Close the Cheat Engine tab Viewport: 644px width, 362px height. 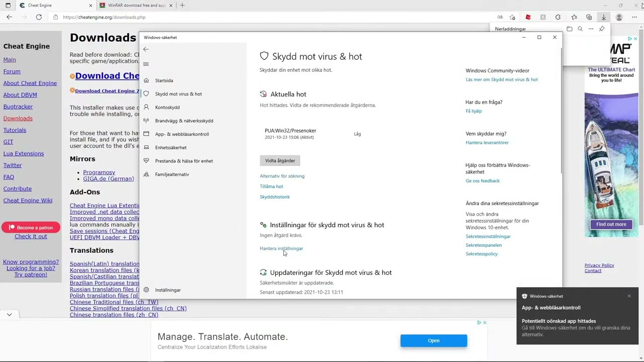[x=91, y=6]
